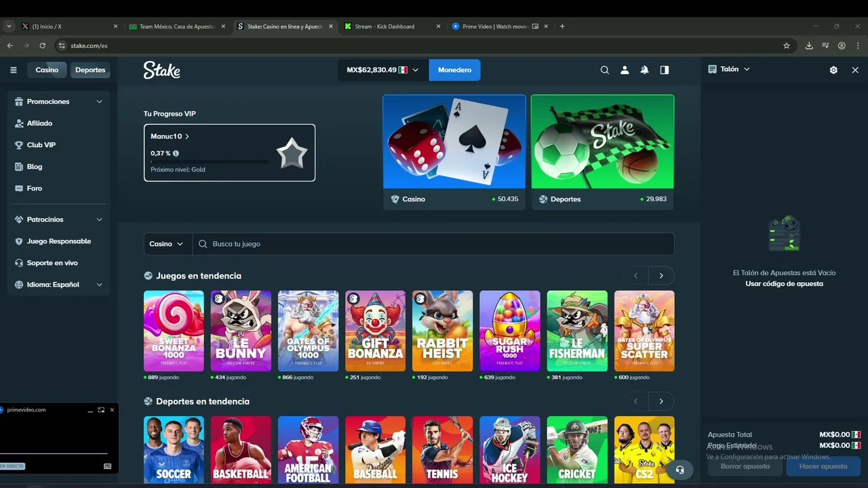Expand the Promociones menu

point(58,102)
